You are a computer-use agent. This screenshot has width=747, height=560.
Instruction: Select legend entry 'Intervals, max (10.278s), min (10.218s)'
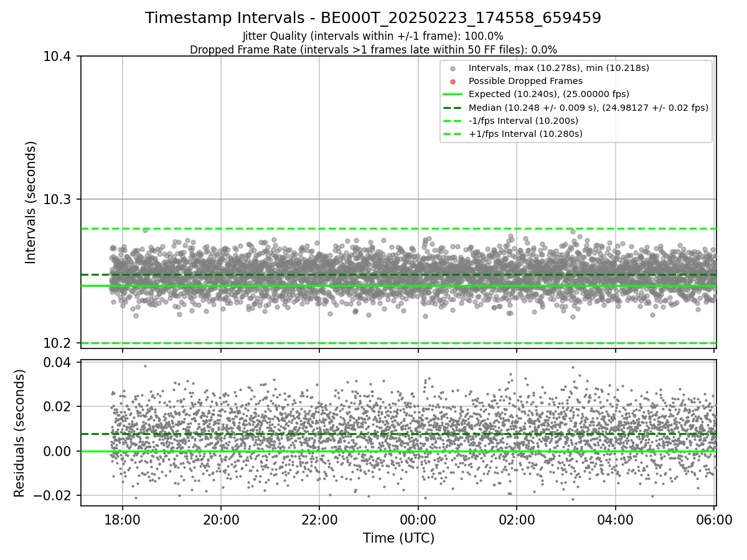(558, 68)
